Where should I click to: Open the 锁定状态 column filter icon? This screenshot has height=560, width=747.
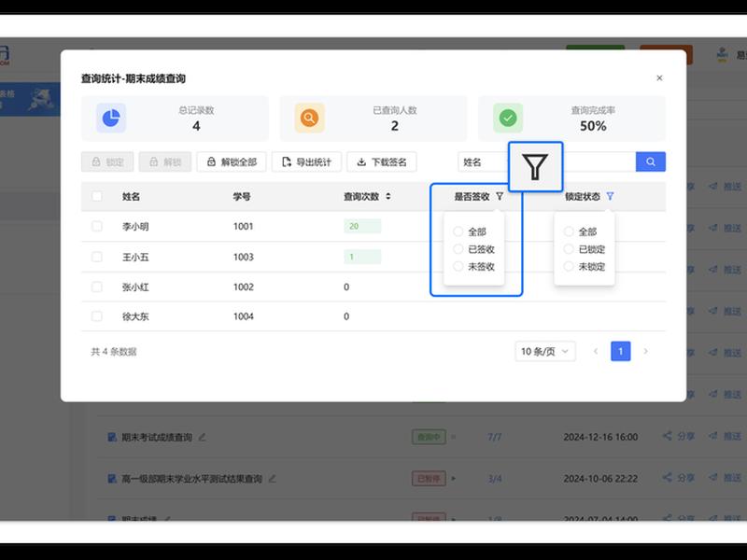coord(610,196)
